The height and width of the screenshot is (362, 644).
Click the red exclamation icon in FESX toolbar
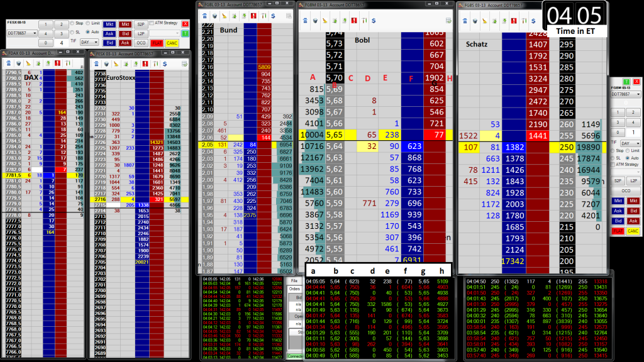145,63
